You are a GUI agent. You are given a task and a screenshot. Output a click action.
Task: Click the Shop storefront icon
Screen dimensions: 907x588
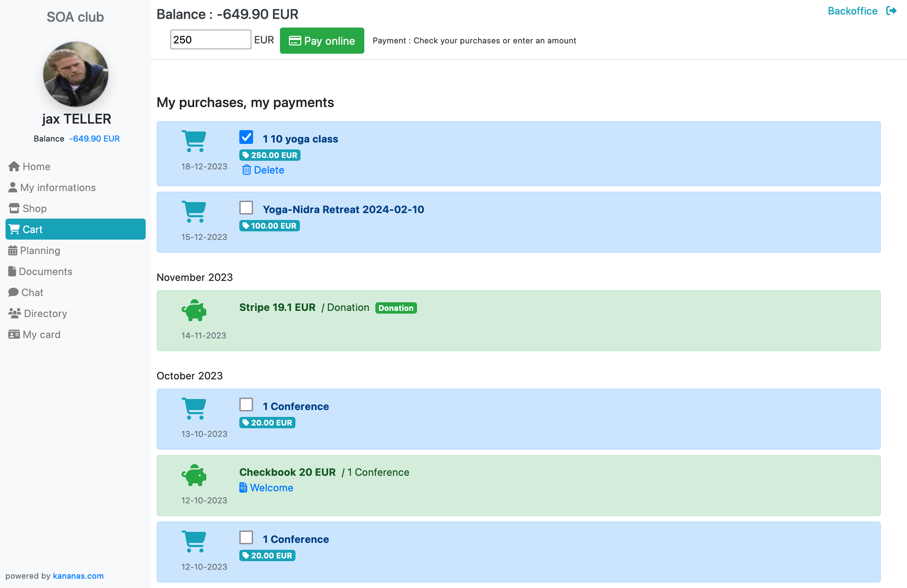pyautogui.click(x=14, y=208)
